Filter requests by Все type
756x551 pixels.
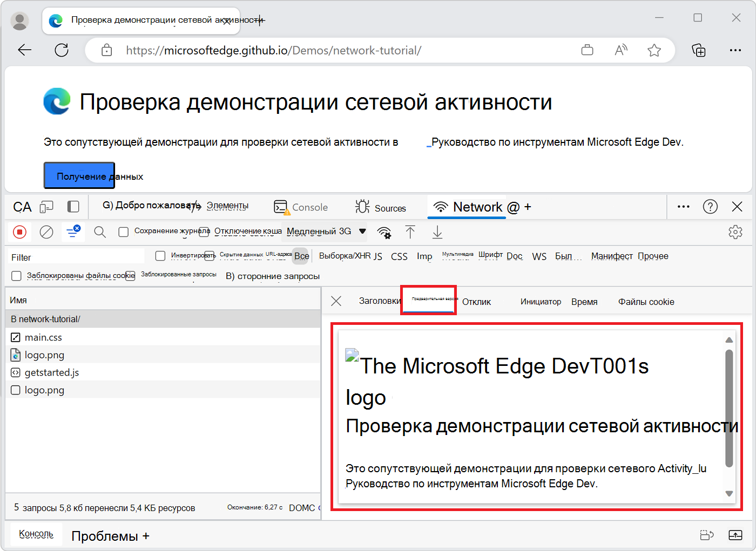[x=301, y=256]
